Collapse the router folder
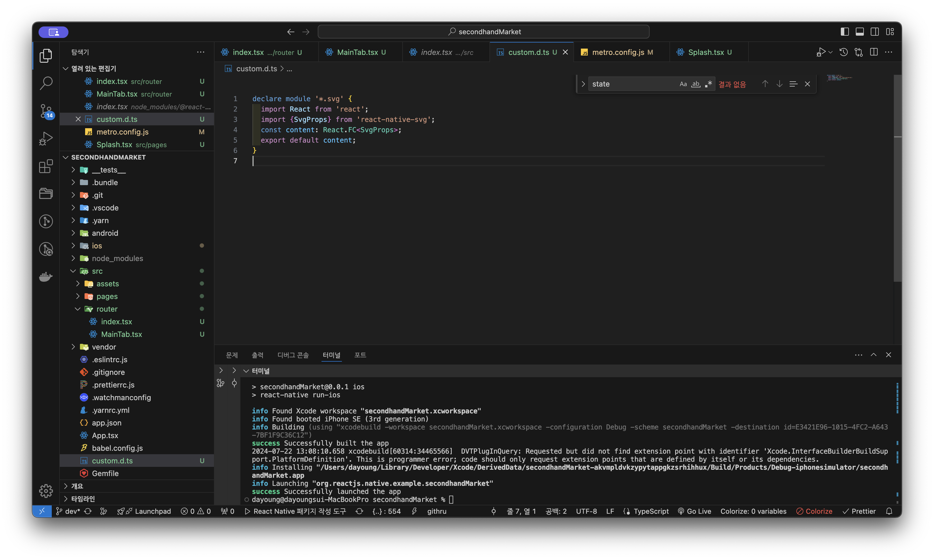The image size is (934, 560). (107, 309)
